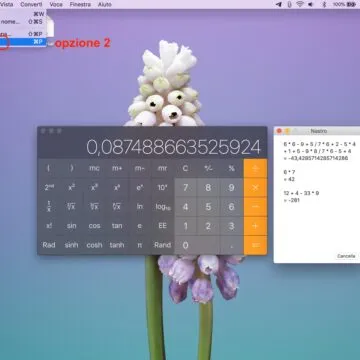Image resolution: width=360 pixels, height=360 pixels.
Task: Click the EE exponent key
Action: point(162,226)
